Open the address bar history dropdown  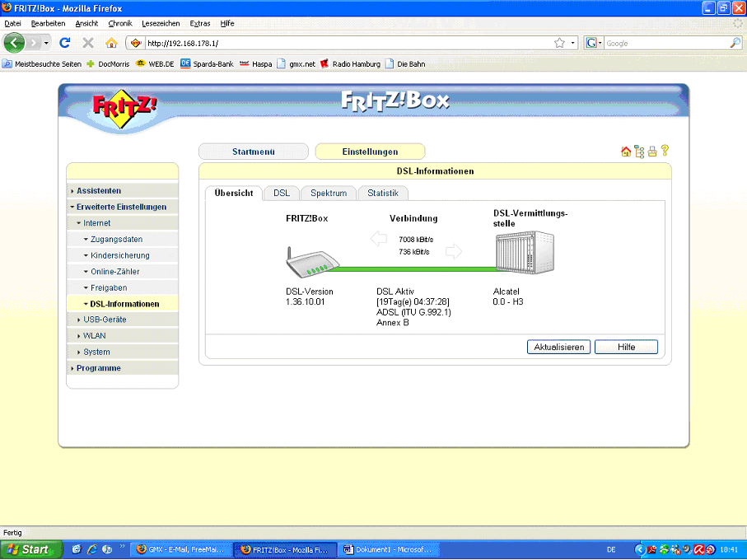click(x=572, y=43)
